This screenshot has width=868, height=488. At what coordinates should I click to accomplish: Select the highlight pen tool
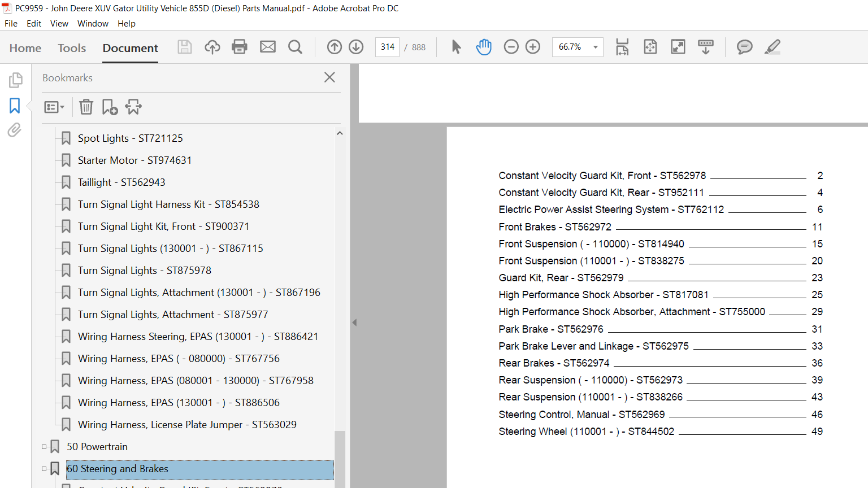click(x=772, y=47)
